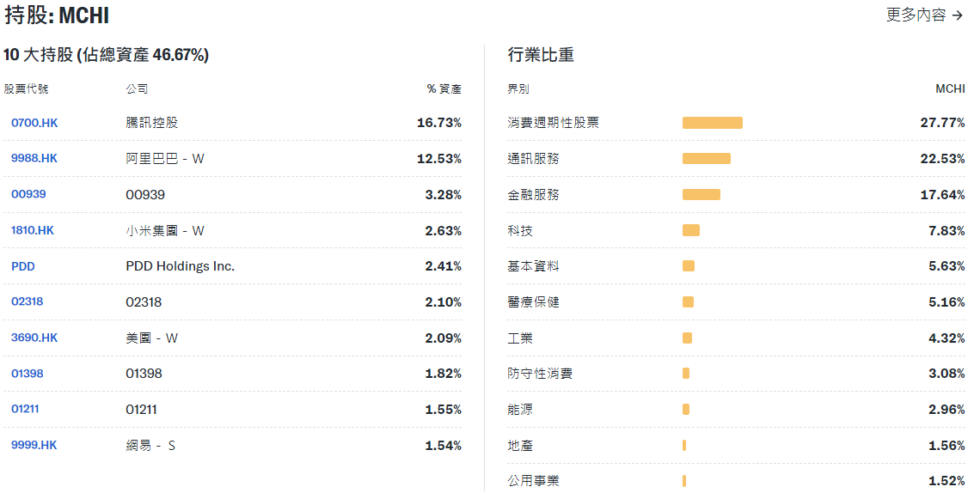Click the 01398 ticker symbol link

coord(28,374)
